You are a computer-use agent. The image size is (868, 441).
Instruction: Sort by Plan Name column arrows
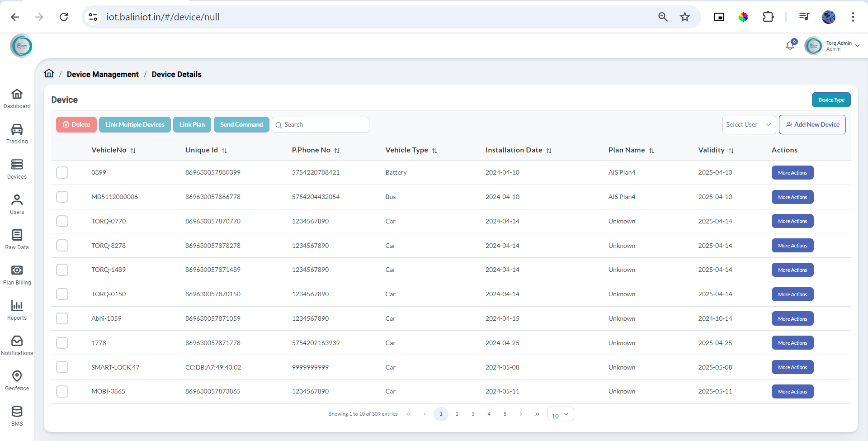pos(651,151)
